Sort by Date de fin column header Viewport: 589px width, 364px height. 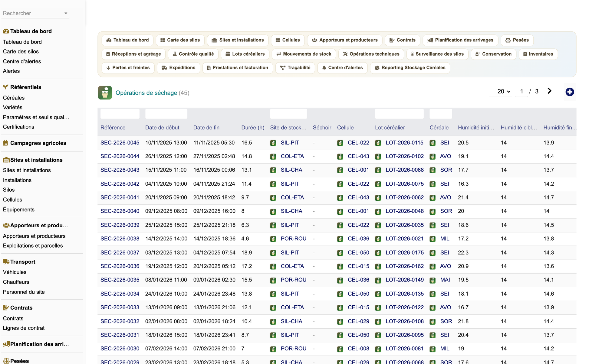pos(206,128)
